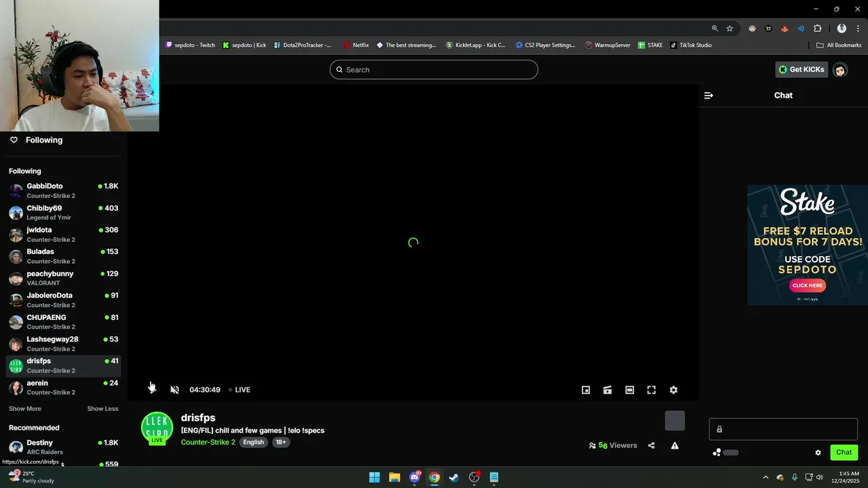Collapse the chat panel
The width and height of the screenshot is (868, 488).
pyautogui.click(x=709, y=96)
